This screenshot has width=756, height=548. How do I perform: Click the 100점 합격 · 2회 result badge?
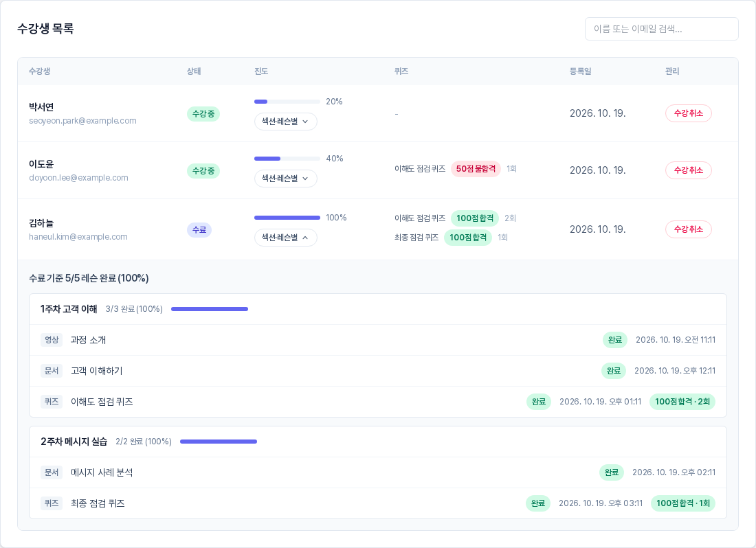click(x=682, y=402)
